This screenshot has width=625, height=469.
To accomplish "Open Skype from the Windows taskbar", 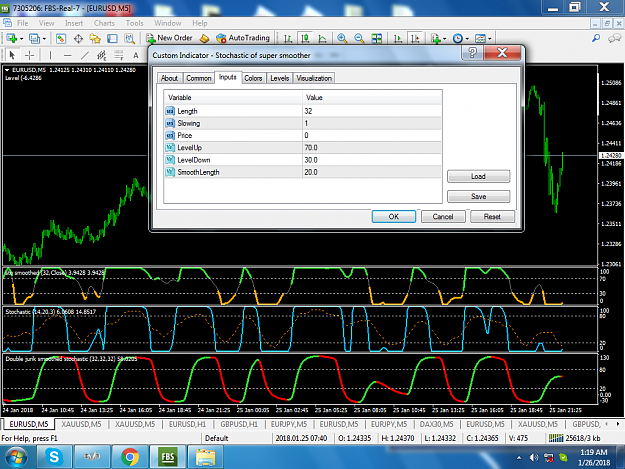I will click(54, 457).
